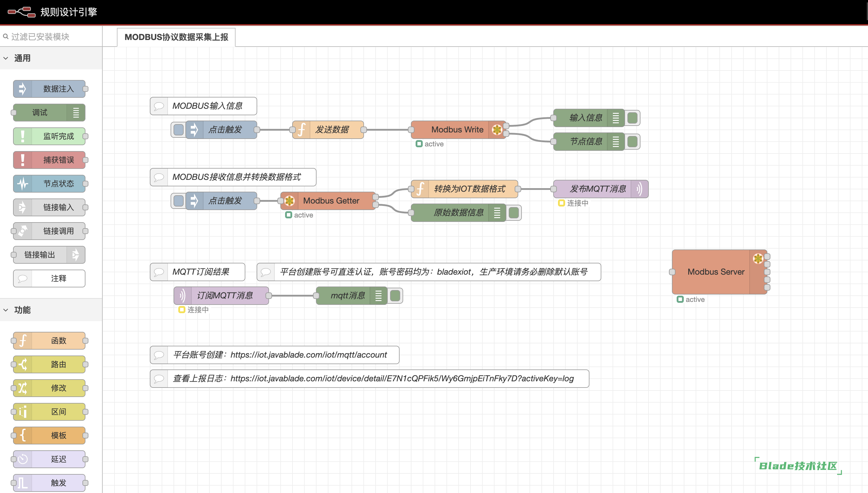Disable the mqtt消息 debug node output
Screen dimensions: 868x493
click(395, 296)
